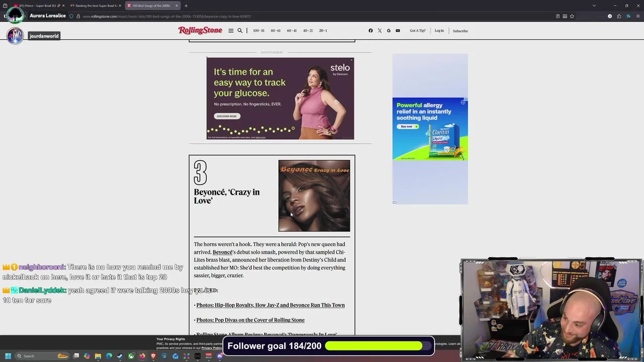The width and height of the screenshot is (644, 362).
Task: Jump to songs 100 - 81
Action: [x=259, y=31]
